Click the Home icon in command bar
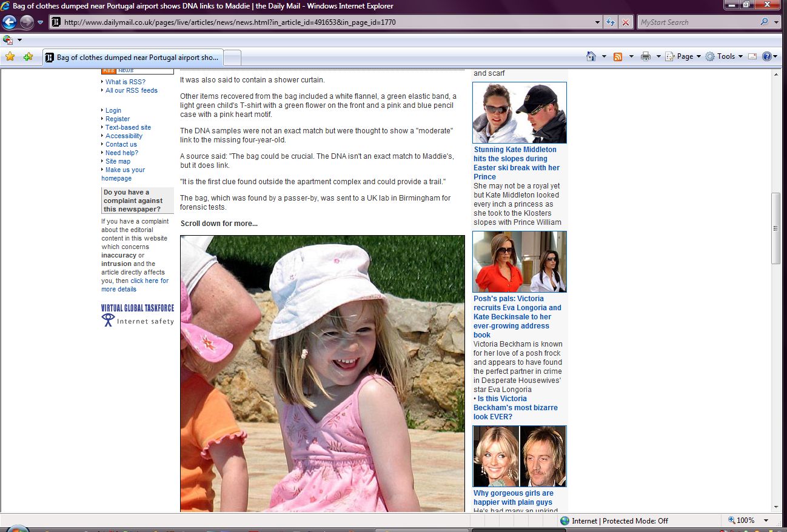Screen dimensions: 787x532 pyautogui.click(x=591, y=56)
